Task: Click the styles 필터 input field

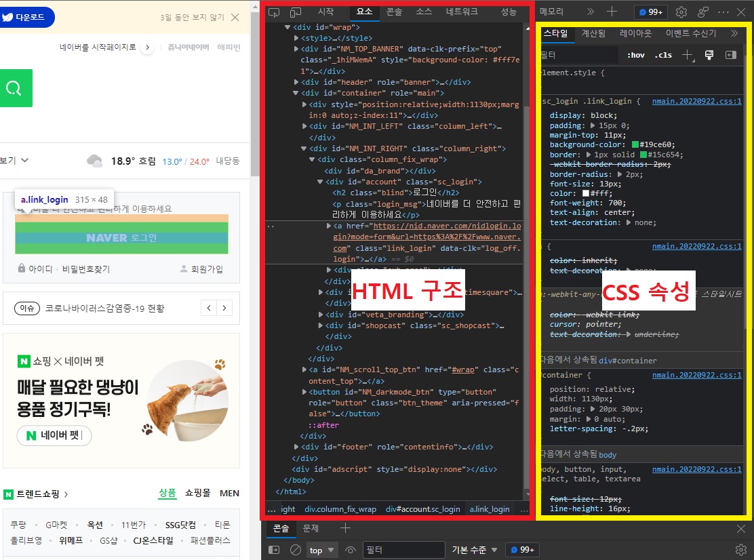Action: [x=579, y=55]
